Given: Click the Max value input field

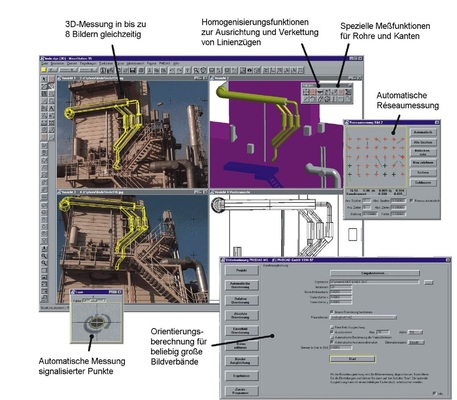Looking at the screenshot, I should click(383, 332).
